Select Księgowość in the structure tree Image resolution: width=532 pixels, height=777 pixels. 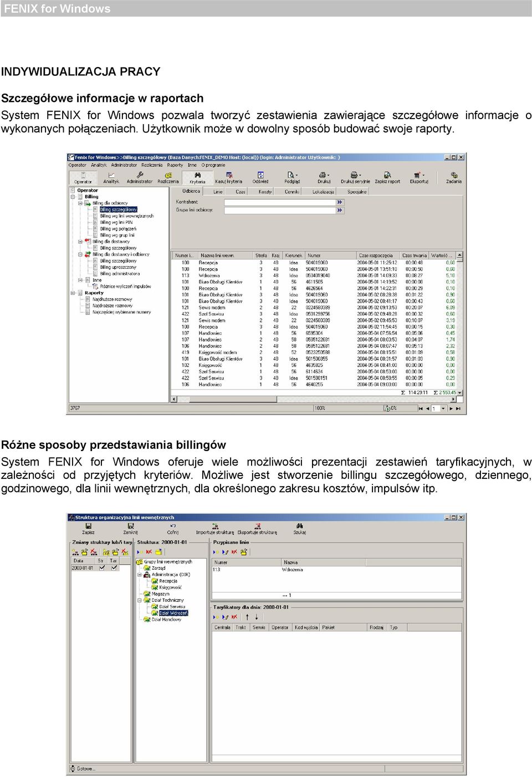pyautogui.click(x=170, y=587)
